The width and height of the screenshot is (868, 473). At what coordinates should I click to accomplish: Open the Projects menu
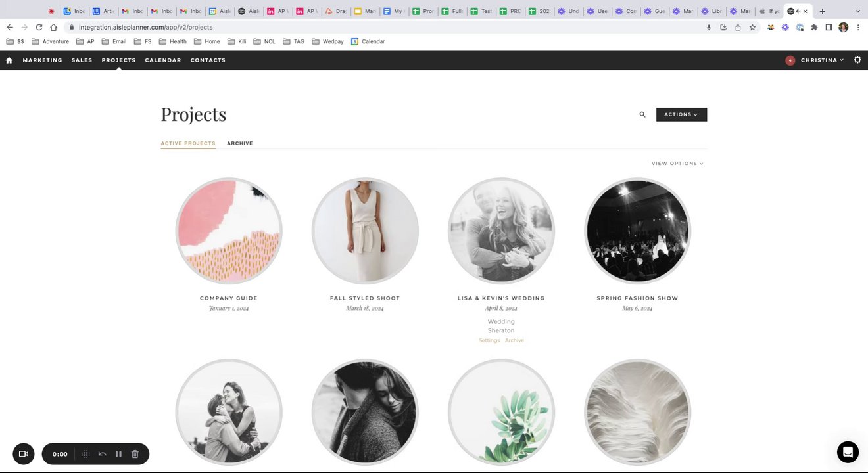[118, 60]
